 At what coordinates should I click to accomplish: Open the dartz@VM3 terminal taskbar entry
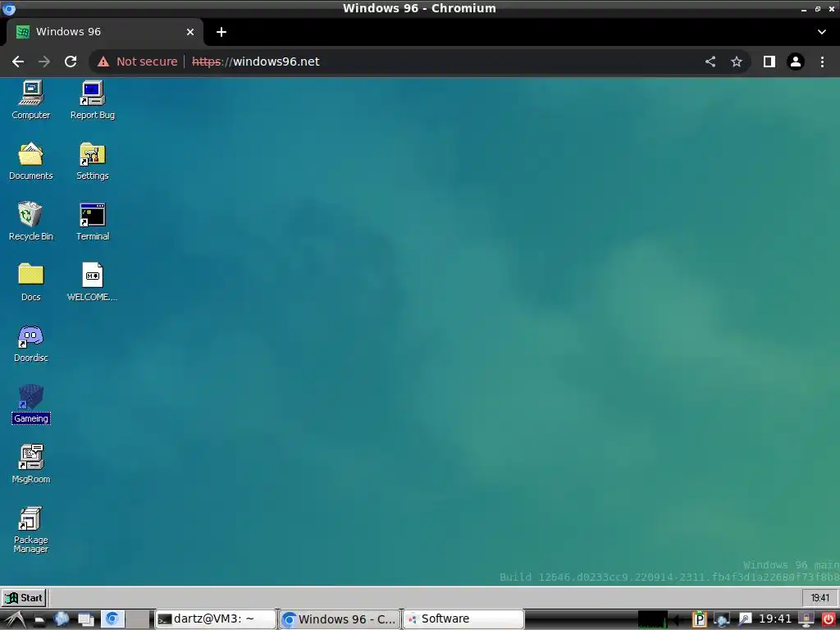216,619
